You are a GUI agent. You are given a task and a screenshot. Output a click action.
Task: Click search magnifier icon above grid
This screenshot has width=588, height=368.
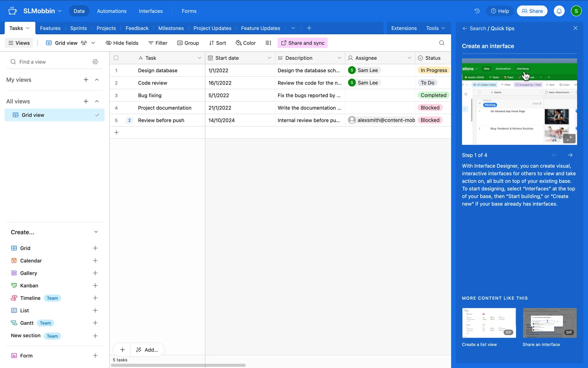click(x=442, y=43)
